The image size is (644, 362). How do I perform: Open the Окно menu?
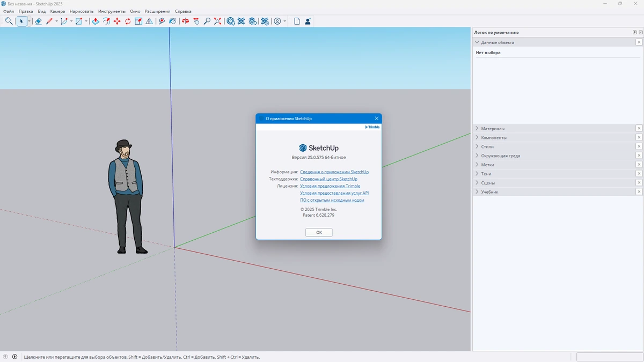(x=135, y=11)
